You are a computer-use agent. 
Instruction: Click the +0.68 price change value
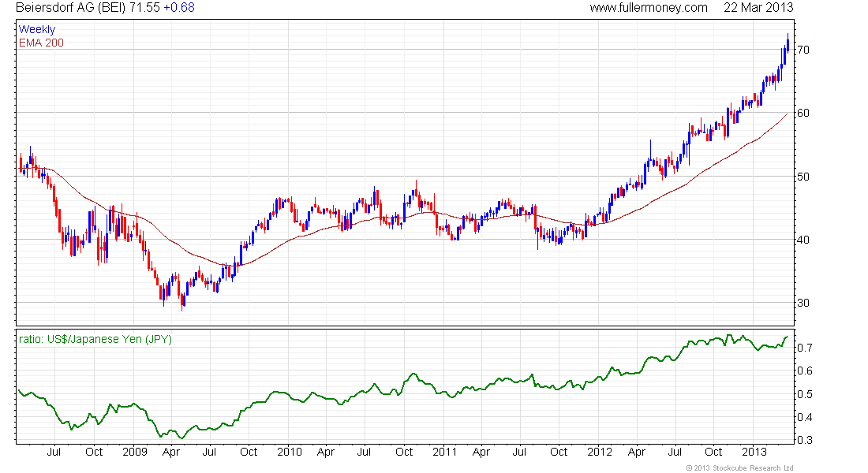[179, 8]
